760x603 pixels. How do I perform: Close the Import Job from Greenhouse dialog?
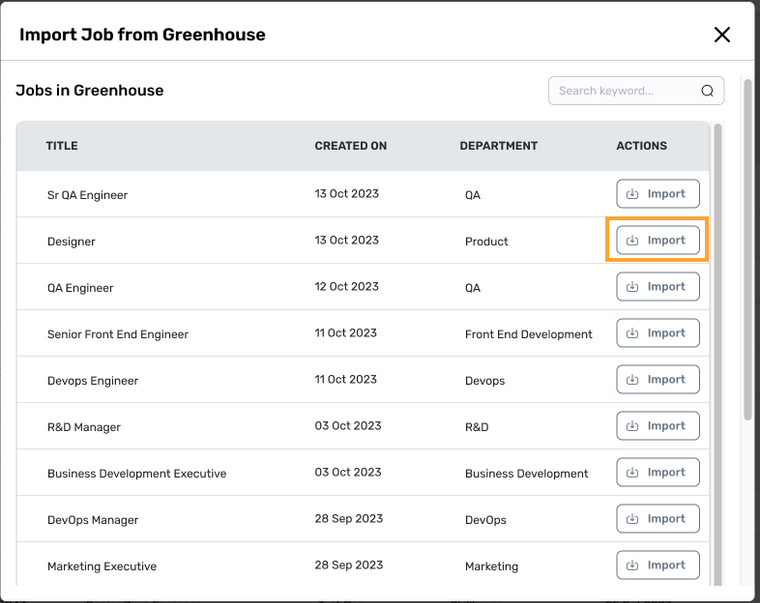tap(722, 34)
